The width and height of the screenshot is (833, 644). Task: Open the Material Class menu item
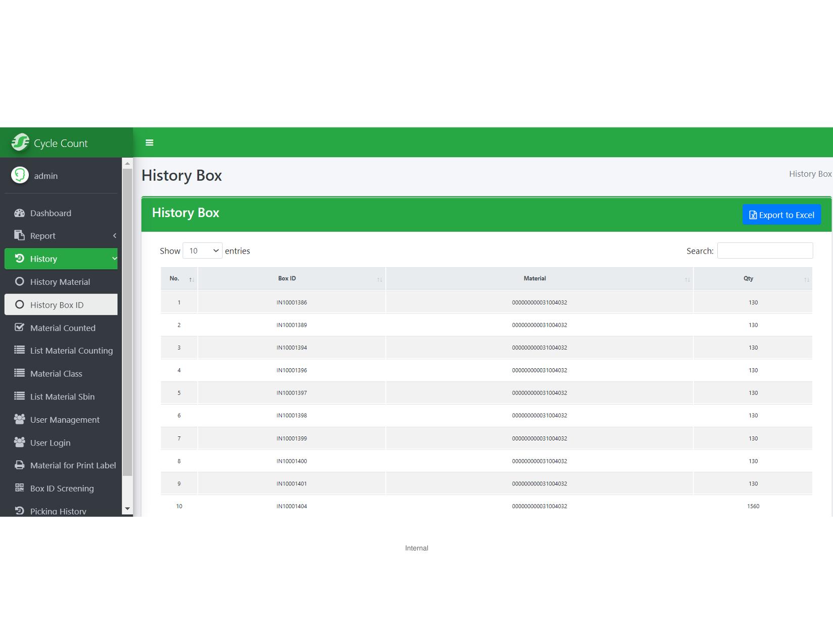tap(56, 374)
